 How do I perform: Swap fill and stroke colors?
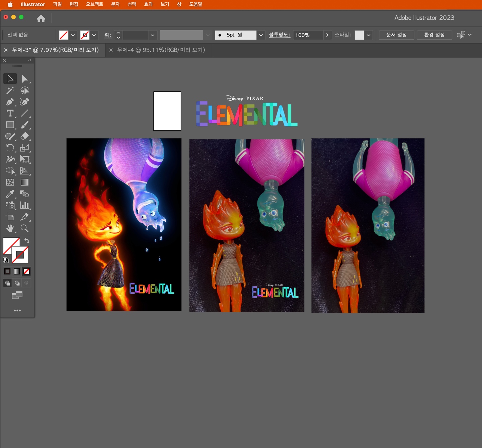tap(27, 241)
